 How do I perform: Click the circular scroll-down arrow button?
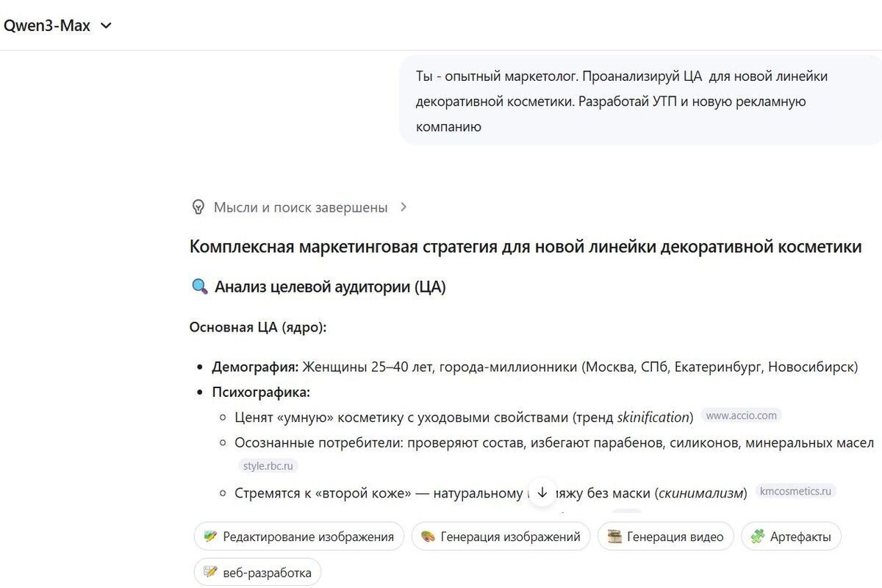point(542,490)
